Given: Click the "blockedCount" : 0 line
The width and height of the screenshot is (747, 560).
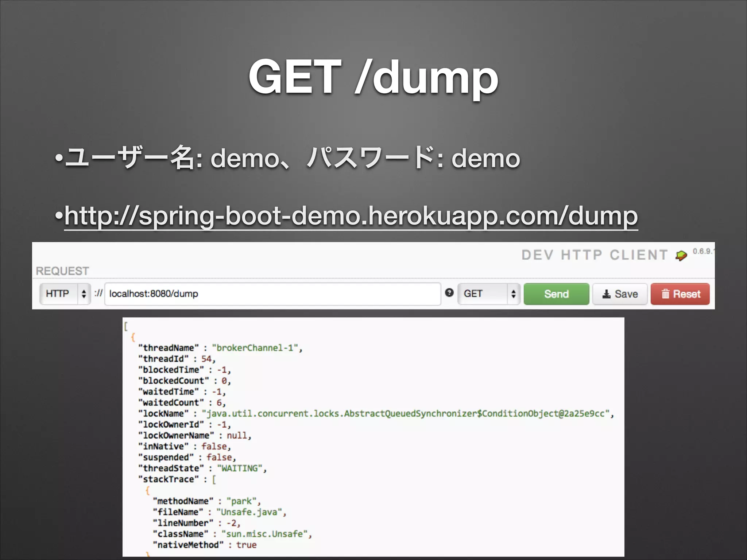Looking at the screenshot, I should [185, 381].
